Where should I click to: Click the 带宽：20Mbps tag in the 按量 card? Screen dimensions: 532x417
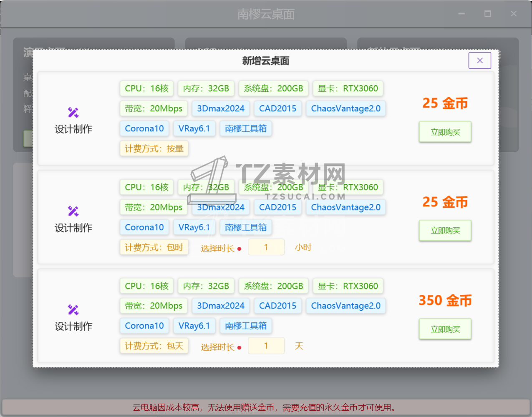(x=154, y=108)
